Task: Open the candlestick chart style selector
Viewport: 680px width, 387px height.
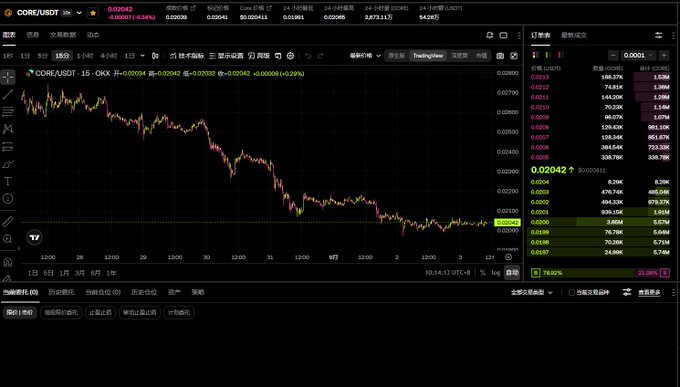Action: [155, 56]
